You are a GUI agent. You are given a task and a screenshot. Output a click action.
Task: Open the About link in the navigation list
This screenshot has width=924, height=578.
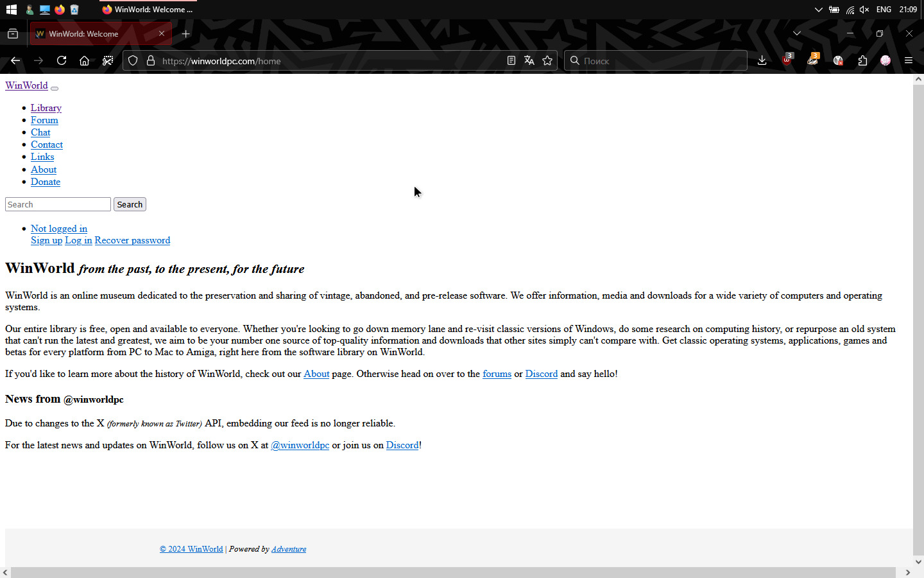[x=44, y=170]
